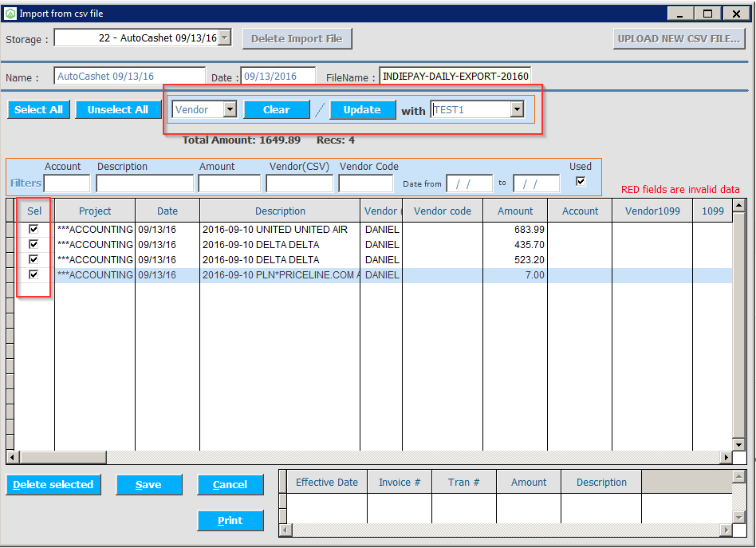Click the main grid scroll down arrow
The image size is (756, 548).
[738, 444]
